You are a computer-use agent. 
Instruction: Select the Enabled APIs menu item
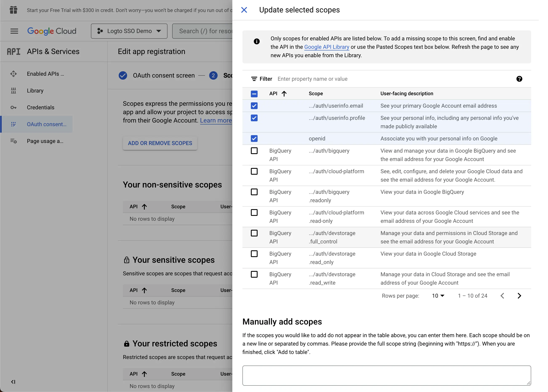[x=45, y=73]
